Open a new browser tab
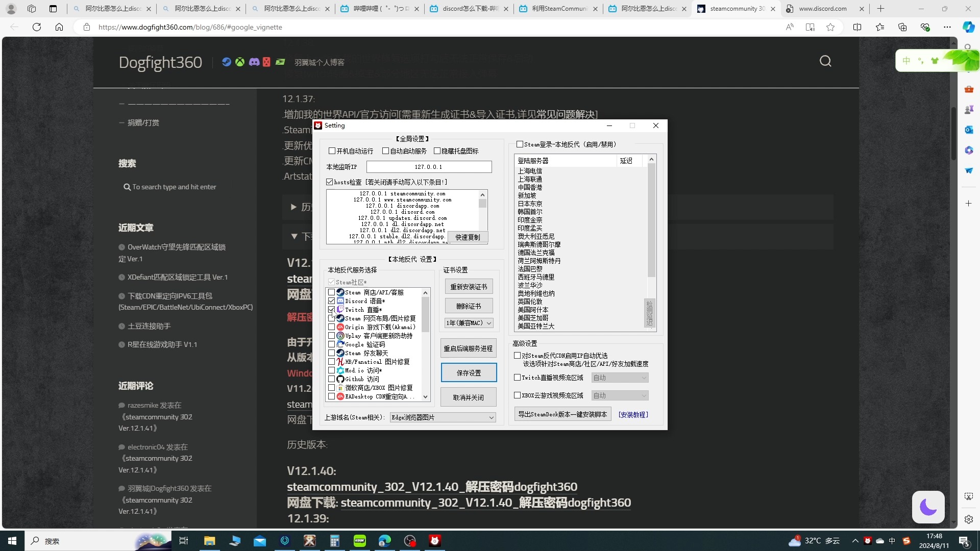This screenshot has width=980, height=551. [880, 9]
